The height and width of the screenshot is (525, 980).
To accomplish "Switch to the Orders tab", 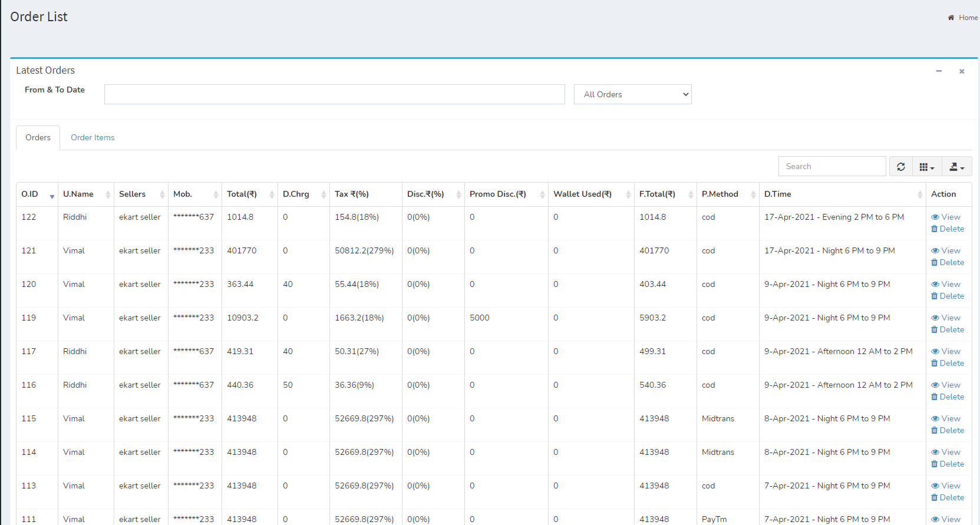I will click(38, 137).
